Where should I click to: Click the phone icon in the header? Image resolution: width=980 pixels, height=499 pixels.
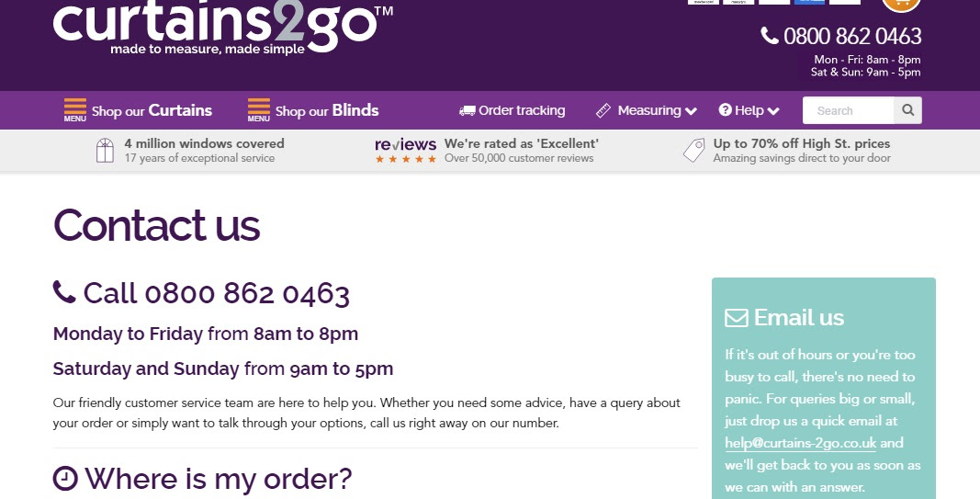pos(770,36)
